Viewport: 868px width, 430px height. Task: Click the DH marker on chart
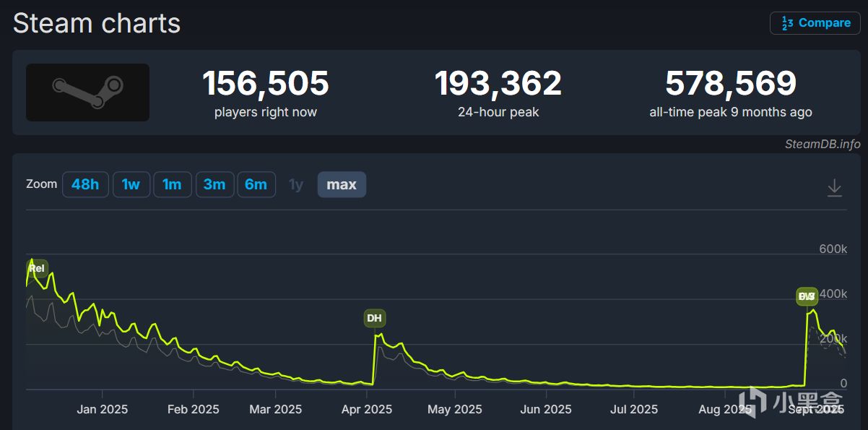(x=374, y=318)
